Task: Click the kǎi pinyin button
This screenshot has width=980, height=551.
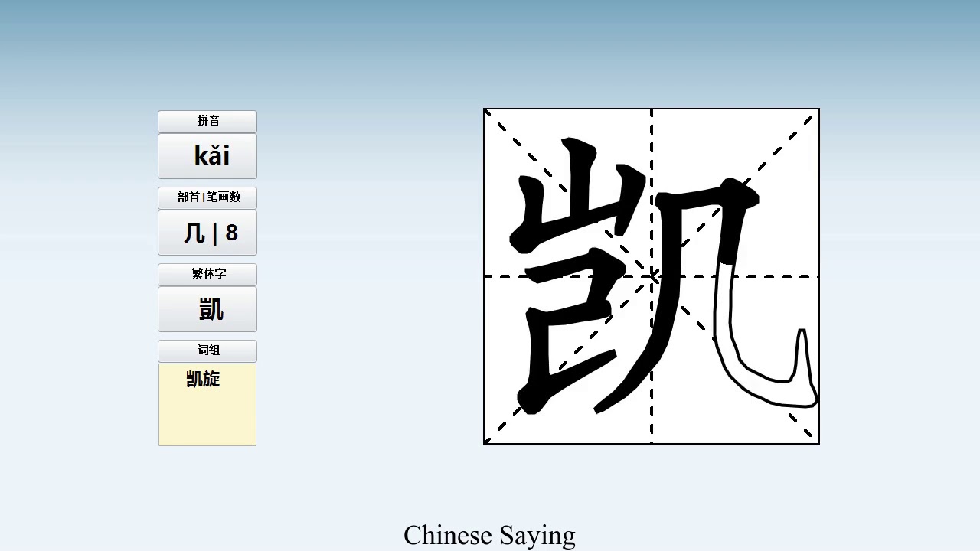Action: (207, 156)
